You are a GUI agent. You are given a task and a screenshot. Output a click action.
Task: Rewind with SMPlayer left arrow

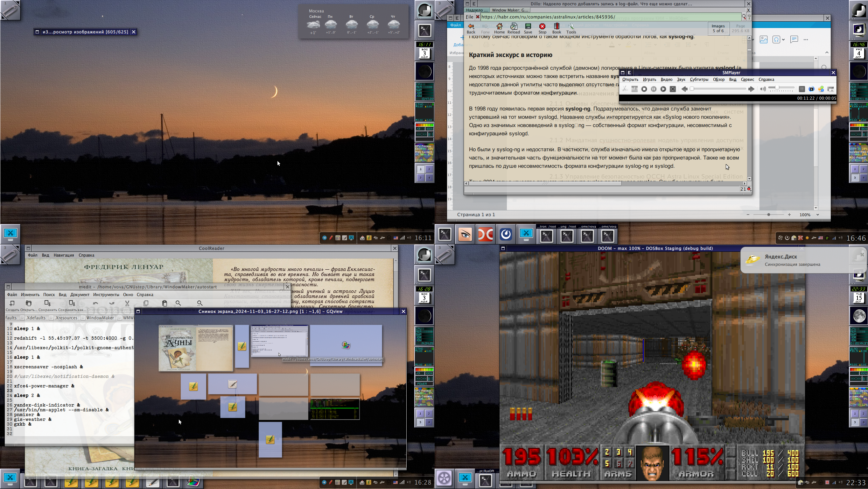pos(684,89)
